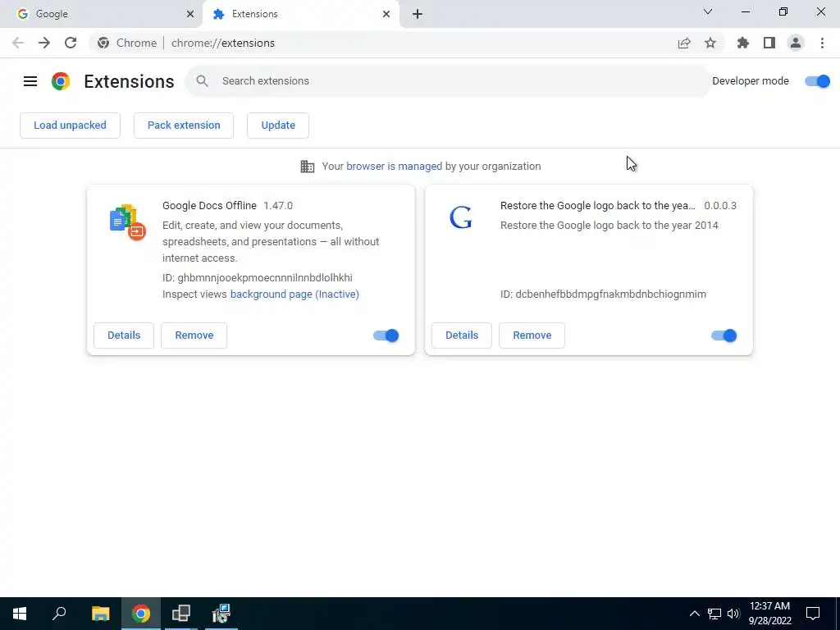Click the Chrome logo beside Extensions title
840x630 pixels.
(61, 81)
